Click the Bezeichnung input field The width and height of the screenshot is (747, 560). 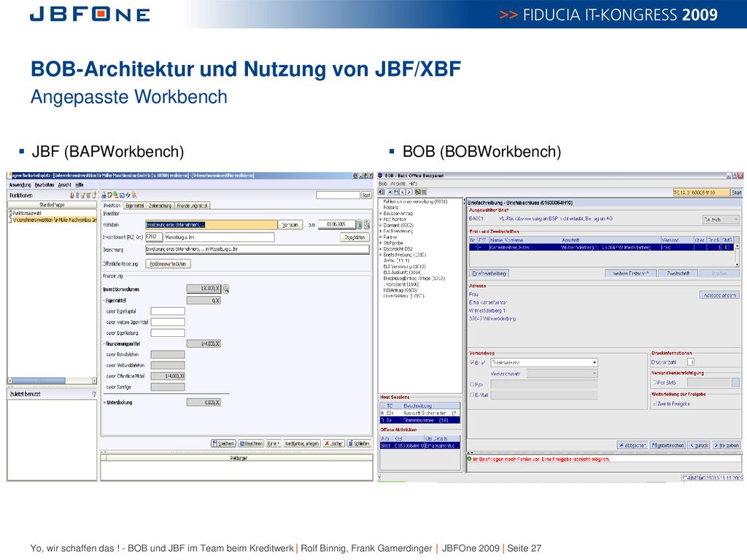(258, 249)
